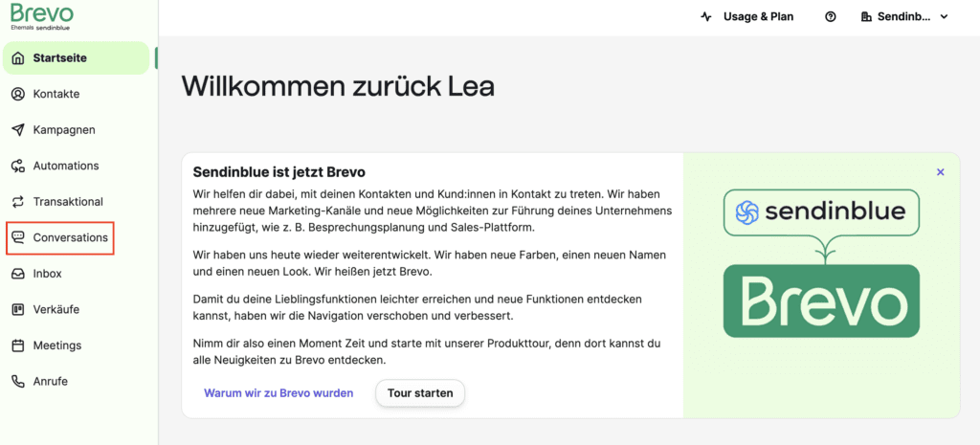Click the Meetings calendar icon
980x445 pixels.
(x=18, y=345)
